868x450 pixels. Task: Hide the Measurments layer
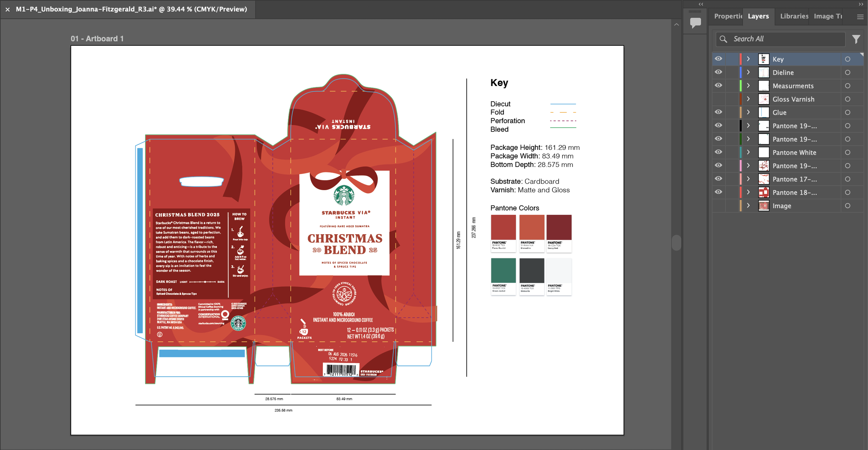718,85
